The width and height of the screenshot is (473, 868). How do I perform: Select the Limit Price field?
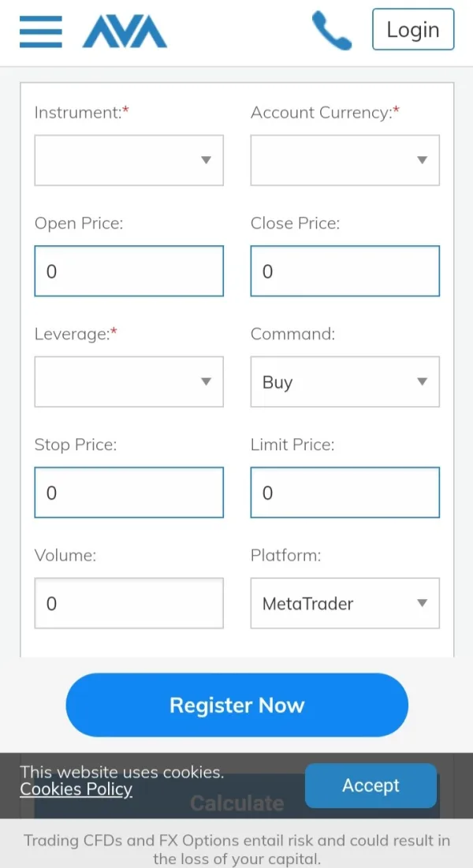[x=345, y=493]
